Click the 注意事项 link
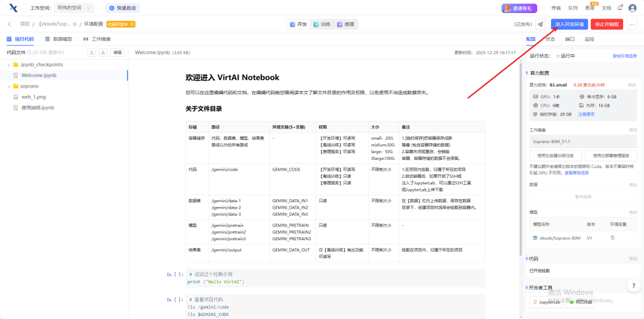 [x=587, y=114]
